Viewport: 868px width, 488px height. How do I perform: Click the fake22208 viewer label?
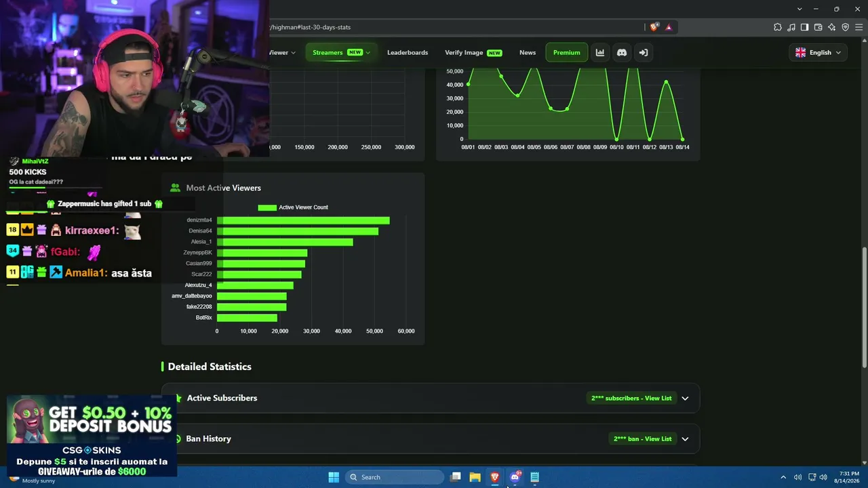(199, 307)
